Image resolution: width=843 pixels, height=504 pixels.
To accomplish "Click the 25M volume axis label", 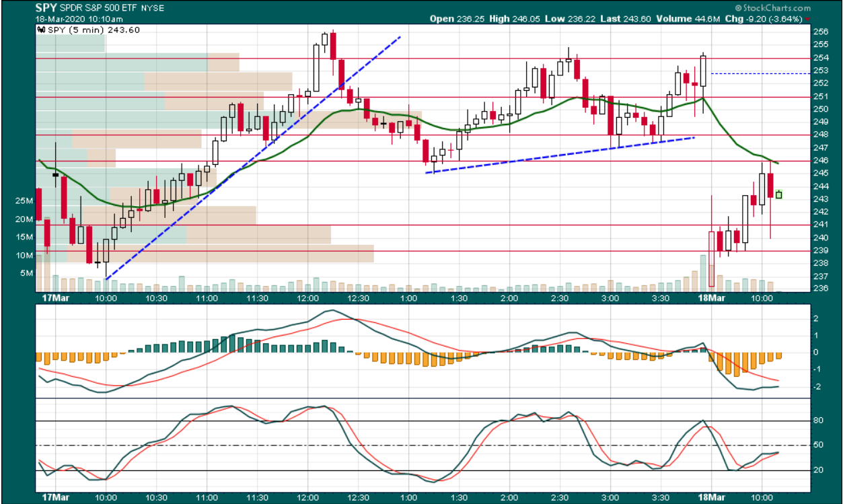I will tap(24, 201).
